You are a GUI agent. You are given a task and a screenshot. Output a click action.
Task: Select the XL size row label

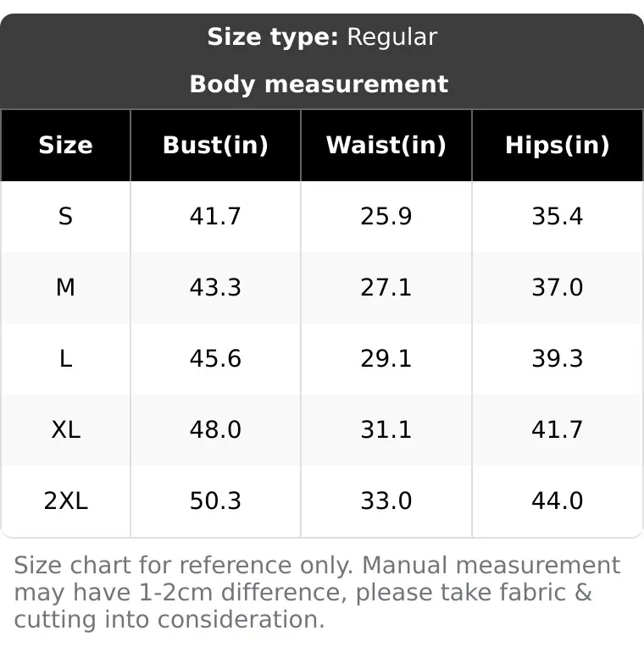click(65, 429)
